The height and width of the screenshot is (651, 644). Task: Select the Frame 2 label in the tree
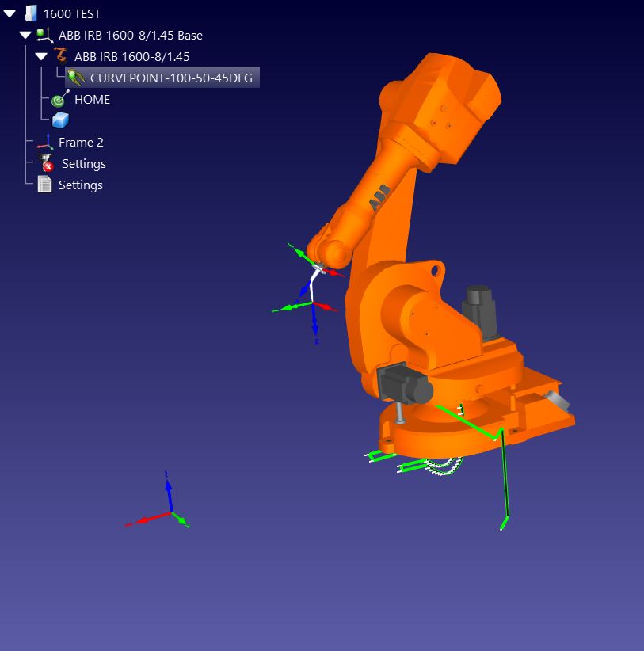[81, 143]
